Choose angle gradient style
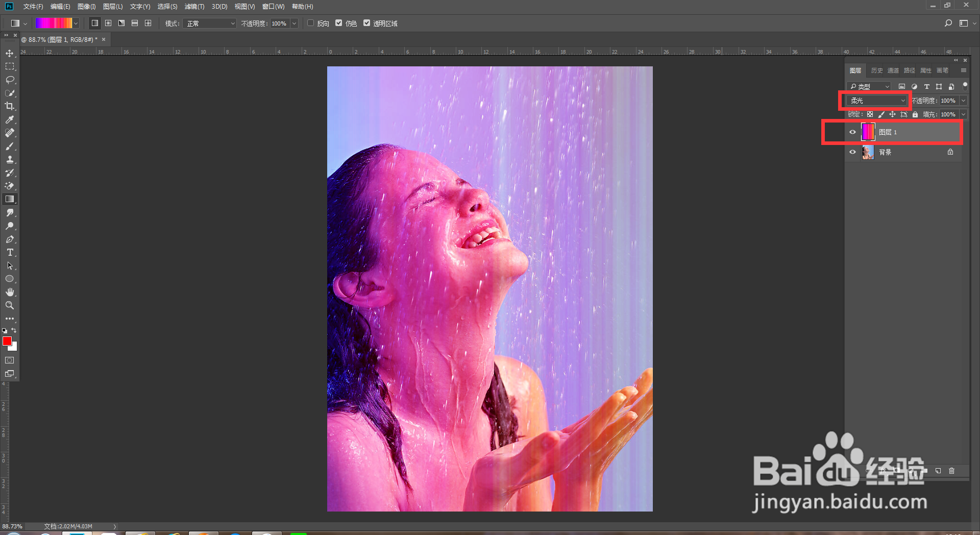Image resolution: width=980 pixels, height=535 pixels. (x=121, y=23)
